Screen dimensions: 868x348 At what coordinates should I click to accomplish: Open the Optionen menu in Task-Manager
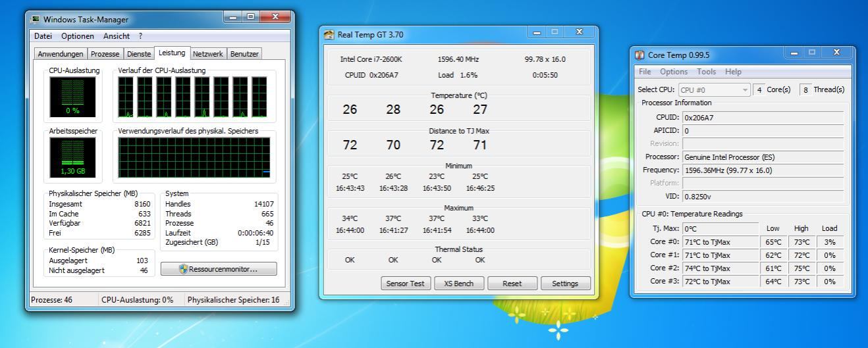[78, 36]
